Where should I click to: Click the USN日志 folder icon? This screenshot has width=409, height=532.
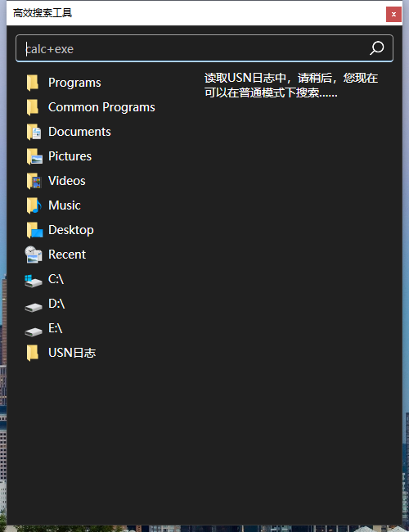pos(33,353)
